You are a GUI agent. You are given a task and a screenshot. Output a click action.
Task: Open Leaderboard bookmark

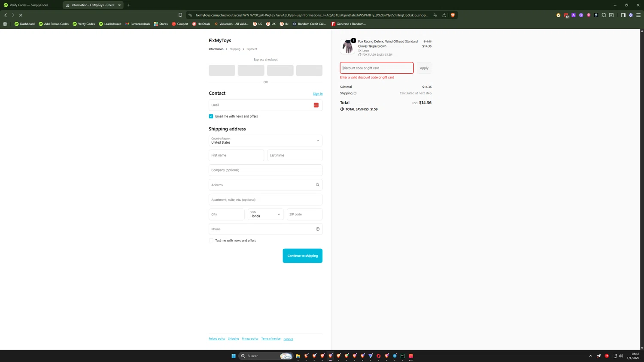(110, 24)
